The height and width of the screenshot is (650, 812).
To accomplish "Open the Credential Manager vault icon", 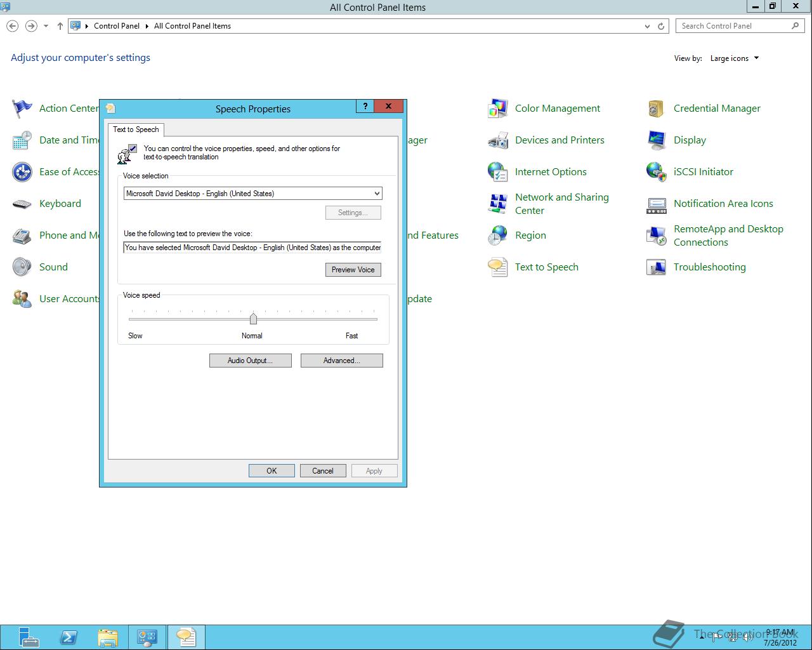I will click(x=657, y=109).
